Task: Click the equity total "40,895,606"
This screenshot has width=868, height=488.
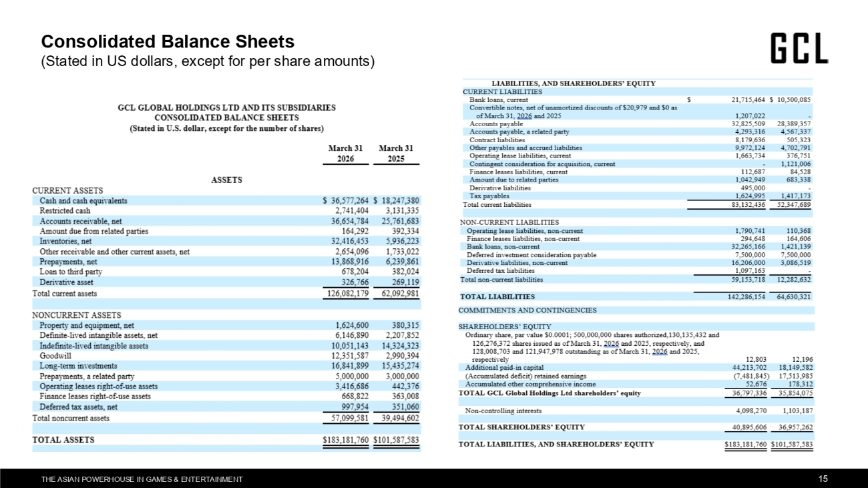Action: (748, 427)
